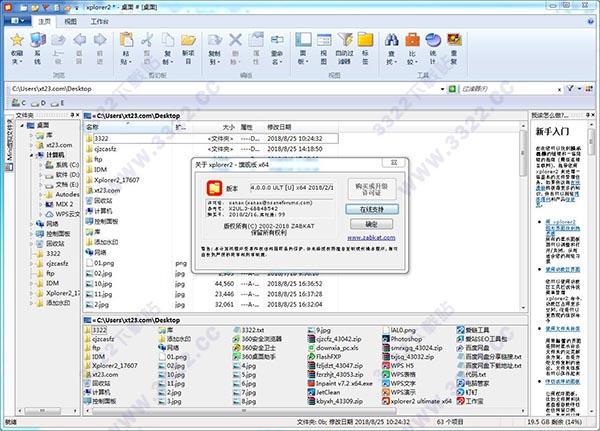
Task: Click the Tabs (标签) yellow folder icon
Action: click(x=365, y=48)
